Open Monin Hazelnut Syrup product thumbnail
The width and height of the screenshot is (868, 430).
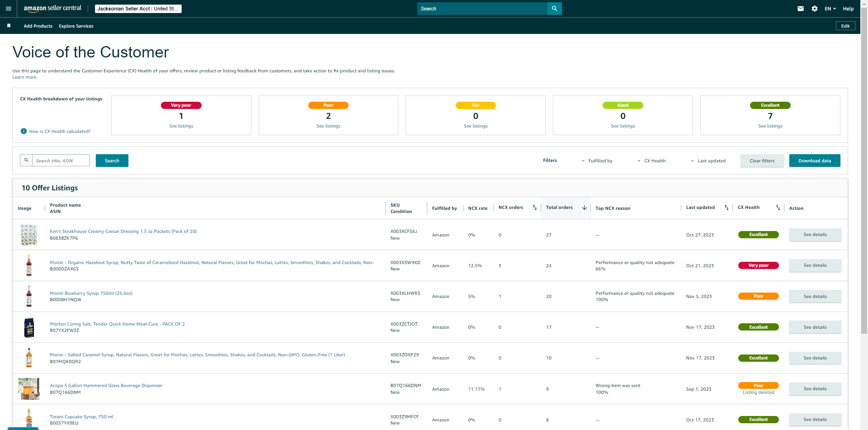point(29,265)
